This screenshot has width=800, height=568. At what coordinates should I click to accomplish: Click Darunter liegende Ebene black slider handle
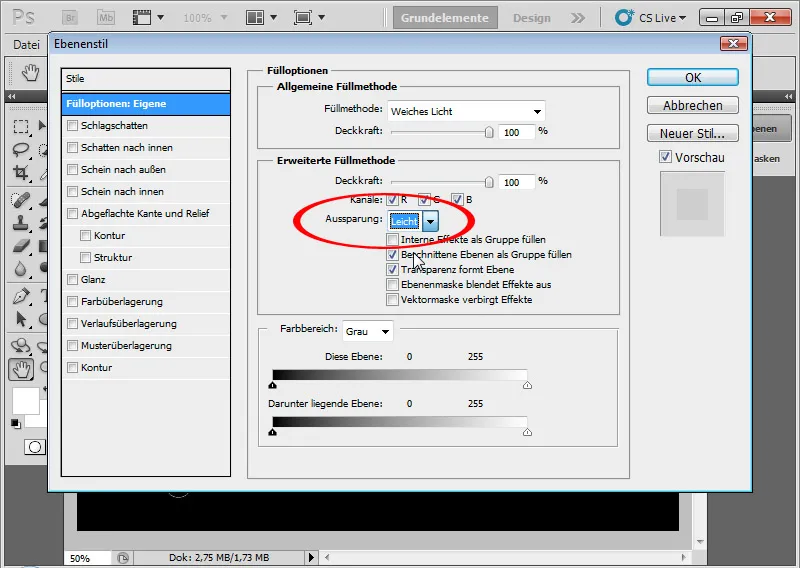pos(272,432)
